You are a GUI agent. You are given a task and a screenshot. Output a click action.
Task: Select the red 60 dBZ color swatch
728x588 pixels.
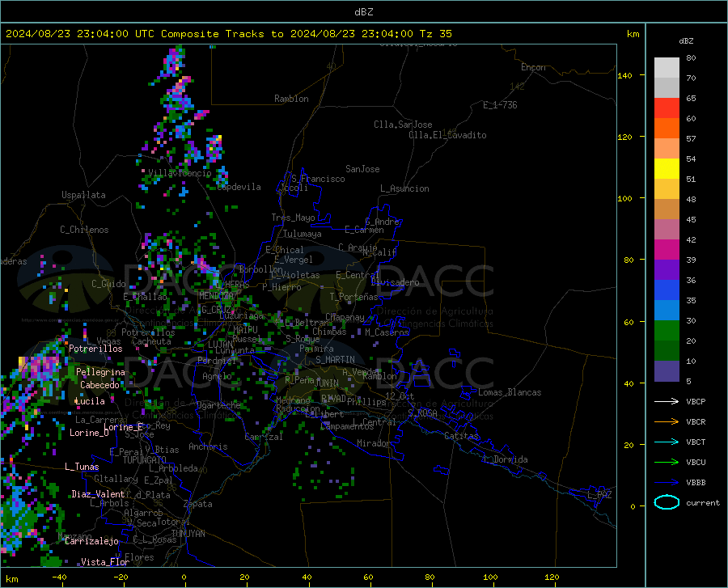[667, 108]
